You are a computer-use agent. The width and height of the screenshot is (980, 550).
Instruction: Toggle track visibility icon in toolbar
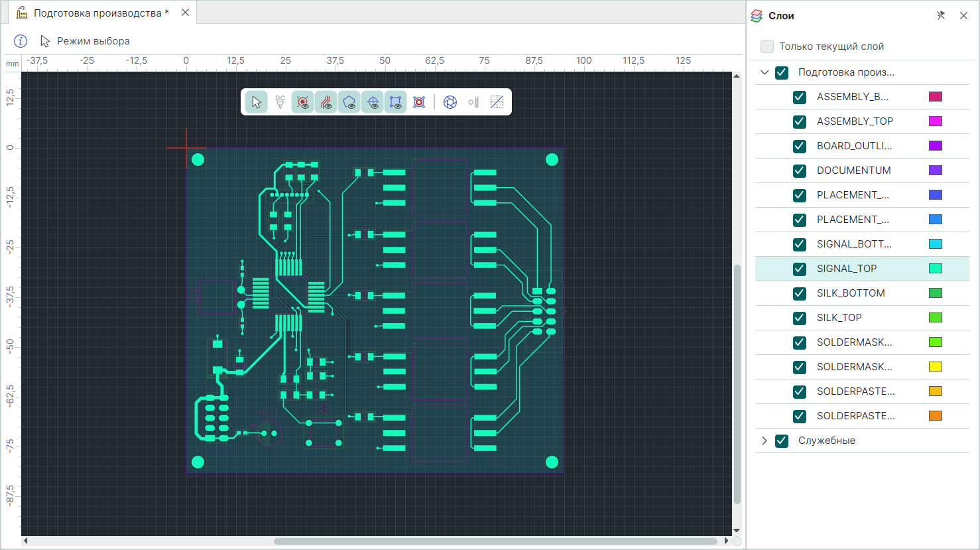326,102
